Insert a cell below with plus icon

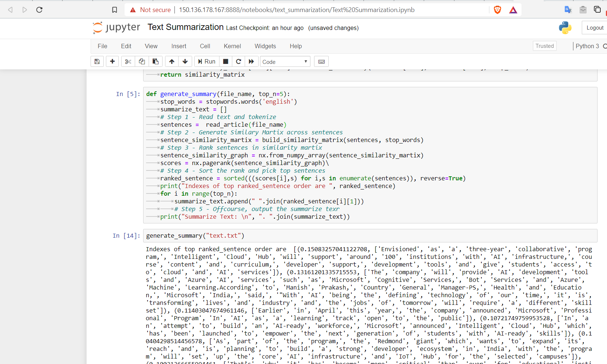[112, 61]
